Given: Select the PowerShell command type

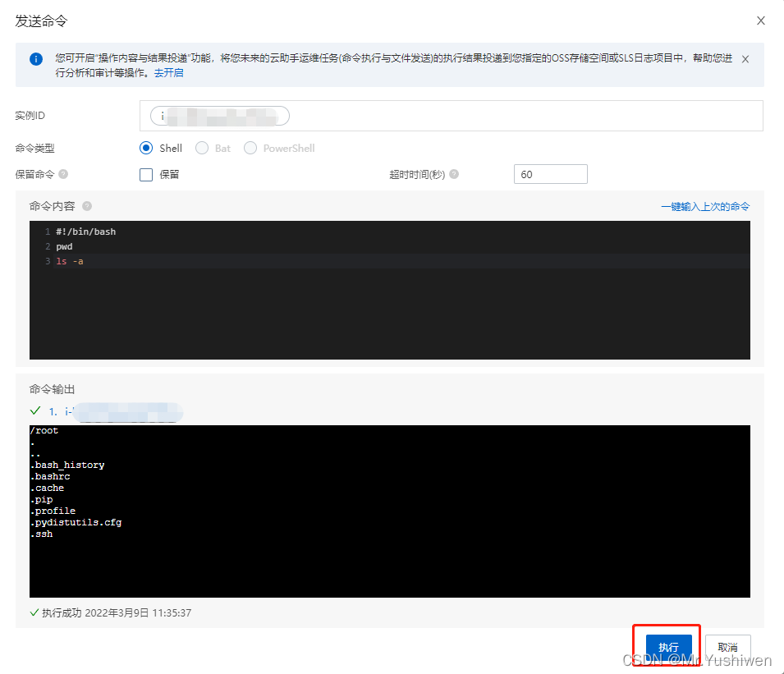Looking at the screenshot, I should (x=250, y=149).
